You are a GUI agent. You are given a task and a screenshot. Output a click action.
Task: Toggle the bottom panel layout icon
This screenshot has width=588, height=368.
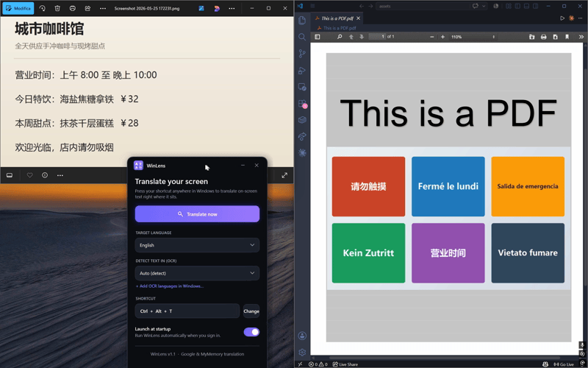pos(526,6)
